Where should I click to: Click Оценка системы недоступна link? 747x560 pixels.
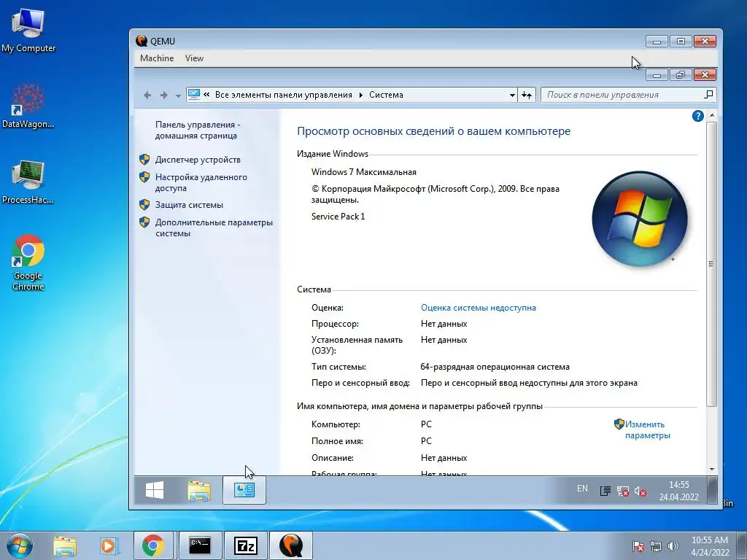coord(479,308)
